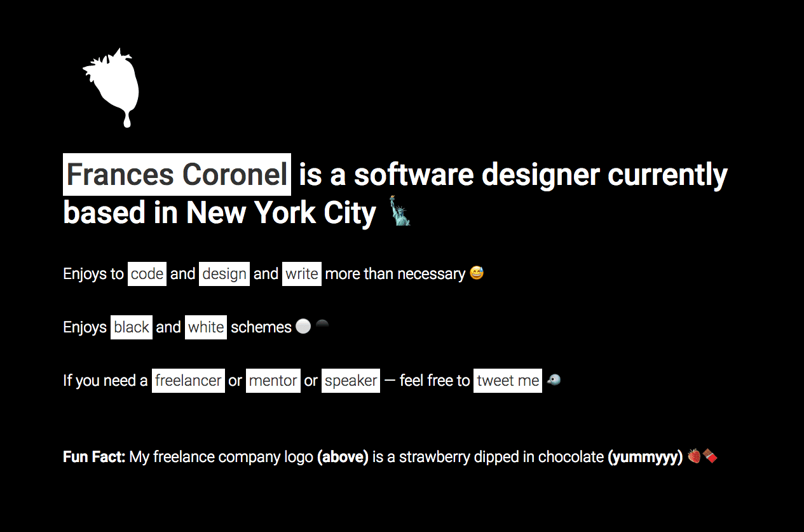Select the black scheme link
The width and height of the screenshot is (804, 532).
tap(132, 327)
